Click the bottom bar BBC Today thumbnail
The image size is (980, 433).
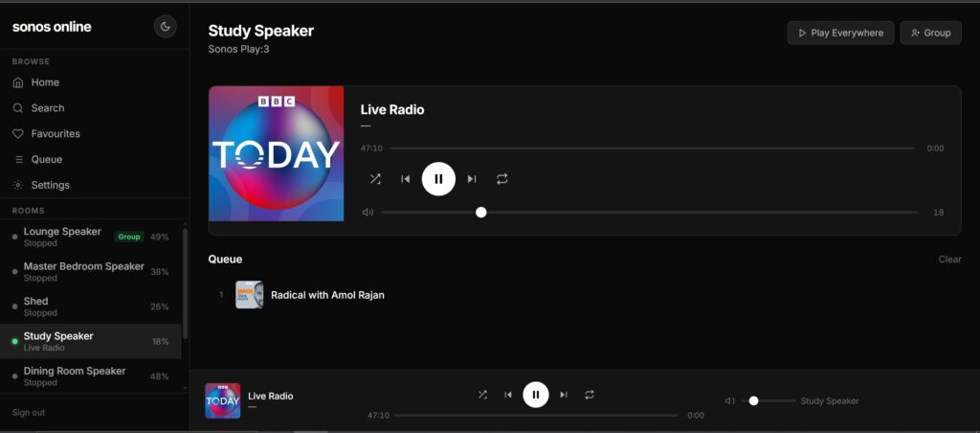[x=222, y=401]
